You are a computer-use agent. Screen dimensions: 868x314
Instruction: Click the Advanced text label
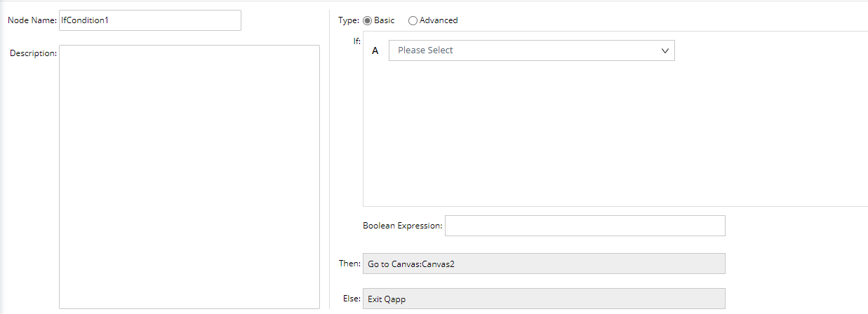[439, 20]
